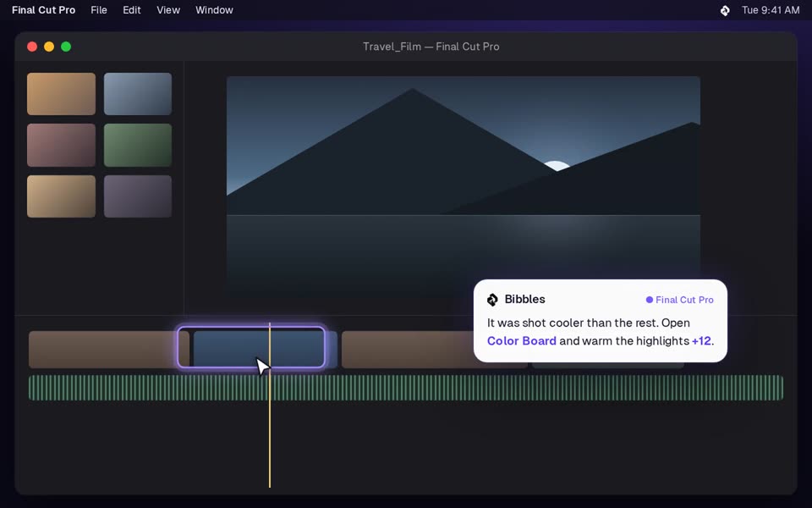Select the dark purple clip thumbnail in browser
Viewport: 812px width, 508px height.
point(138,196)
